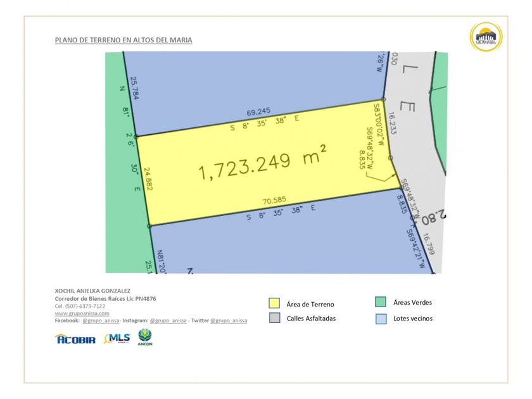The width and height of the screenshot is (532, 399).
Task: Select the gray Calles Asfaltadas swatch
Action: coord(274,318)
